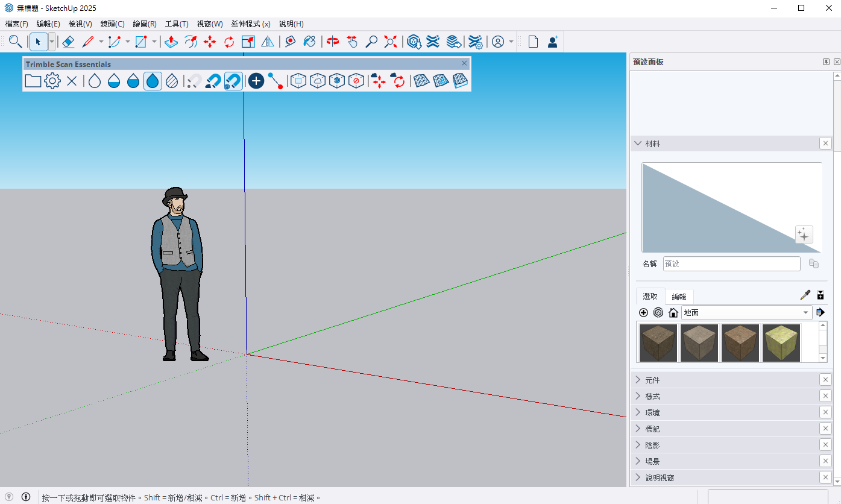
Task: Toggle the full-drop point cloud display mode
Action: (153, 81)
